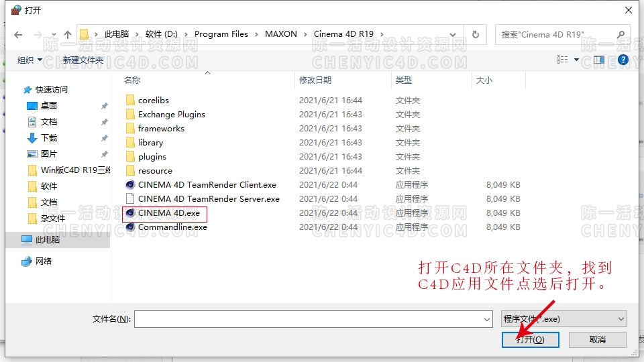Click the pin icon beside 桌面
The image size is (644, 362).
tap(105, 106)
